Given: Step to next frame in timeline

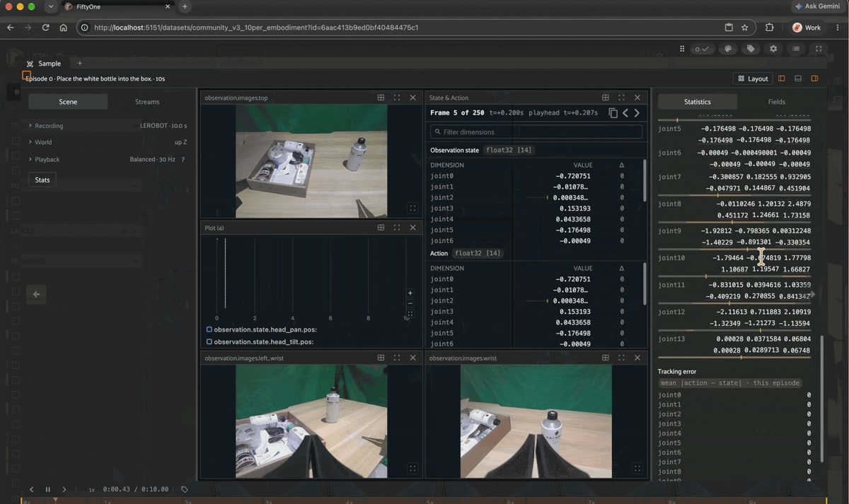Looking at the screenshot, I should 64,489.
